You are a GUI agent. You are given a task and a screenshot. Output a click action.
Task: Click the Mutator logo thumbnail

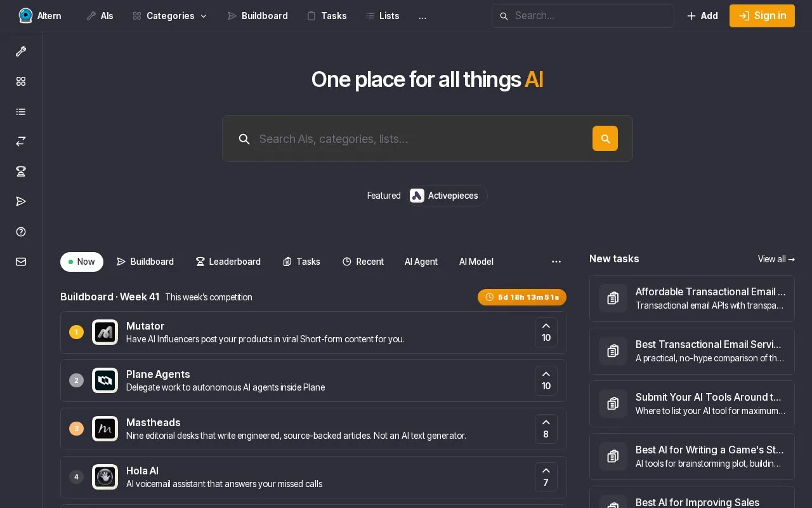(x=105, y=332)
